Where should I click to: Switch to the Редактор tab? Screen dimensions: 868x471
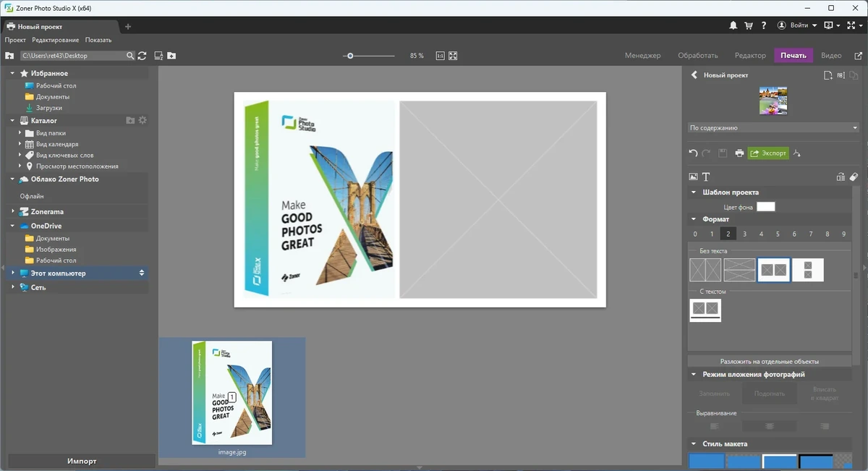coord(750,56)
